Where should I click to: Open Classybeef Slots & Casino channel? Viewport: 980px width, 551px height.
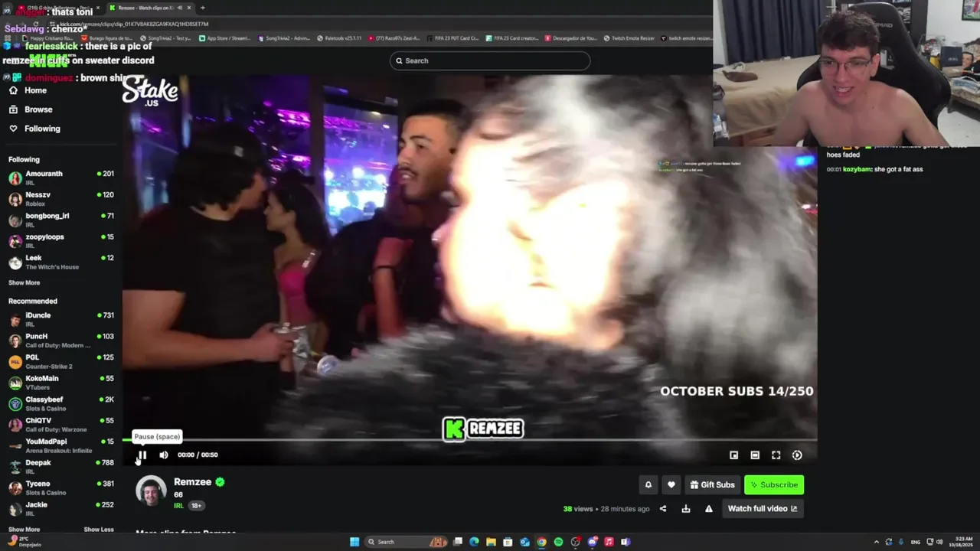tap(61, 403)
